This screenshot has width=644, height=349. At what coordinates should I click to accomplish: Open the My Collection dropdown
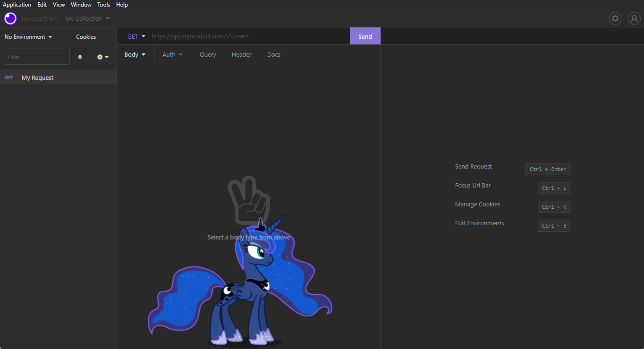click(87, 18)
